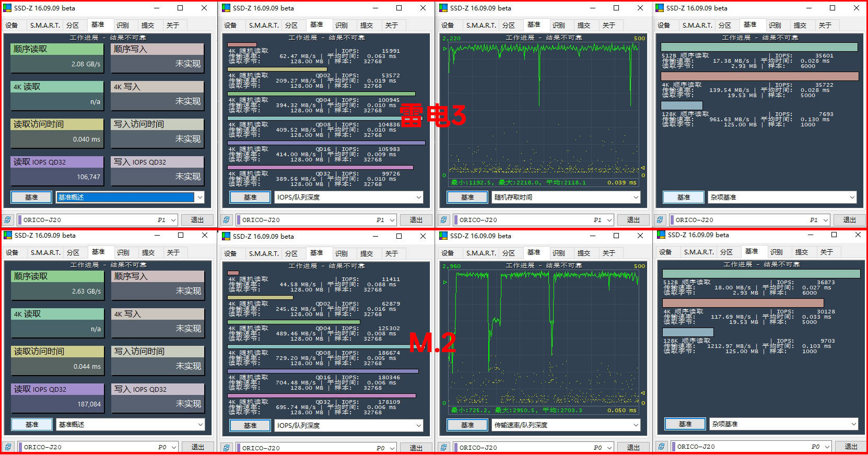The height and width of the screenshot is (455, 868).
Task: Click the 2.08 GB/s sequential read value
Action: (x=86, y=64)
